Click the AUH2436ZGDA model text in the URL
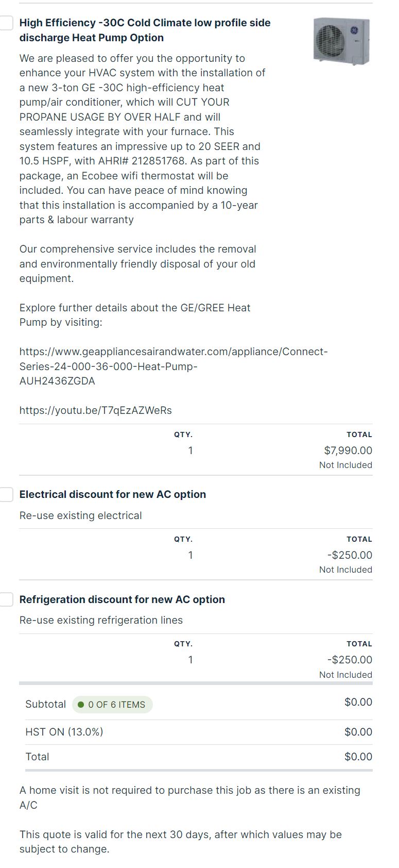Screen dimensions: 399x868 [x=57, y=381]
